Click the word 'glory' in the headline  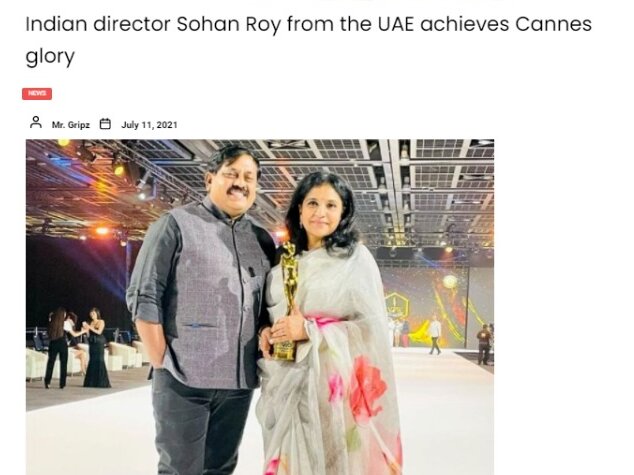tap(50, 57)
